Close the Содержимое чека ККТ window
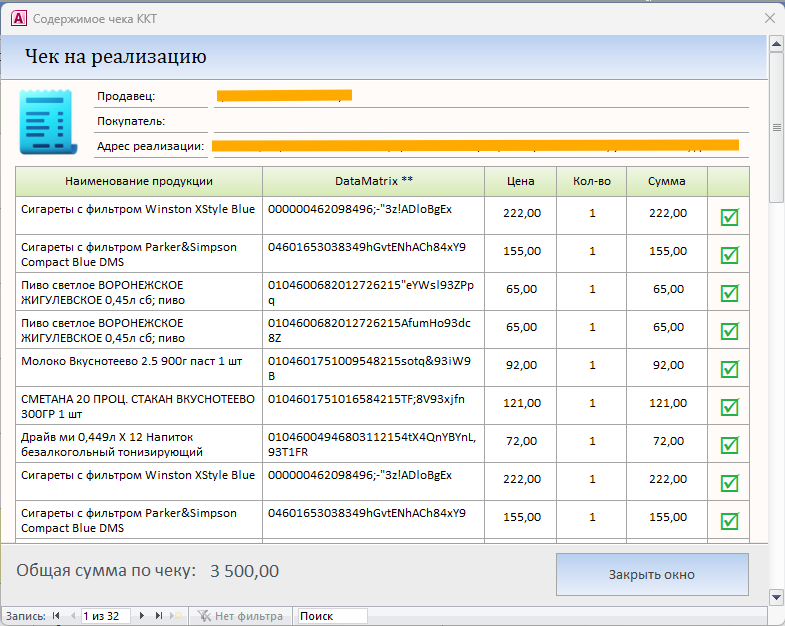Image resolution: width=785 pixels, height=626 pixels. tap(770, 19)
